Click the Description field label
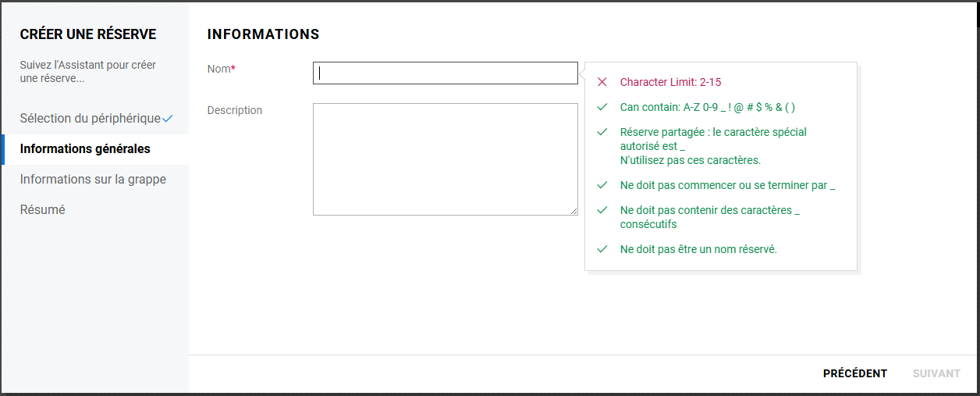 coord(235,110)
